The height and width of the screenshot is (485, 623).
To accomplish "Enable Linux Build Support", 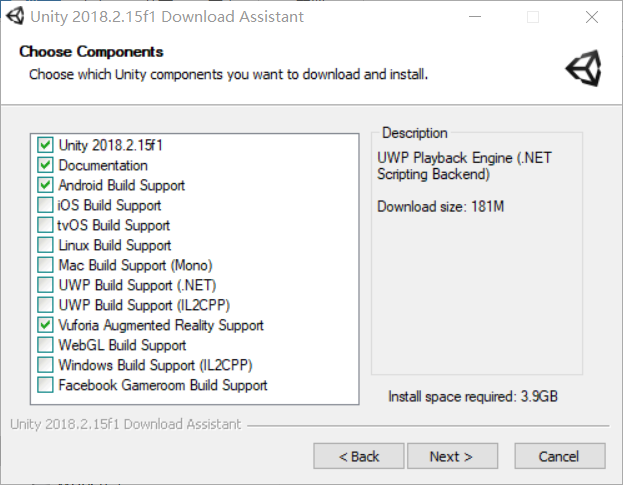I will pos(45,245).
